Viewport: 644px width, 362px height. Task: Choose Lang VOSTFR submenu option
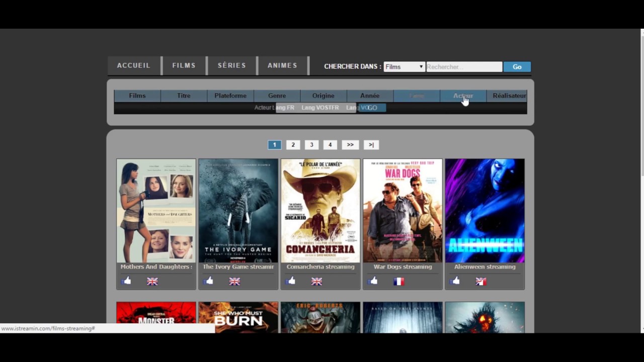point(320,108)
